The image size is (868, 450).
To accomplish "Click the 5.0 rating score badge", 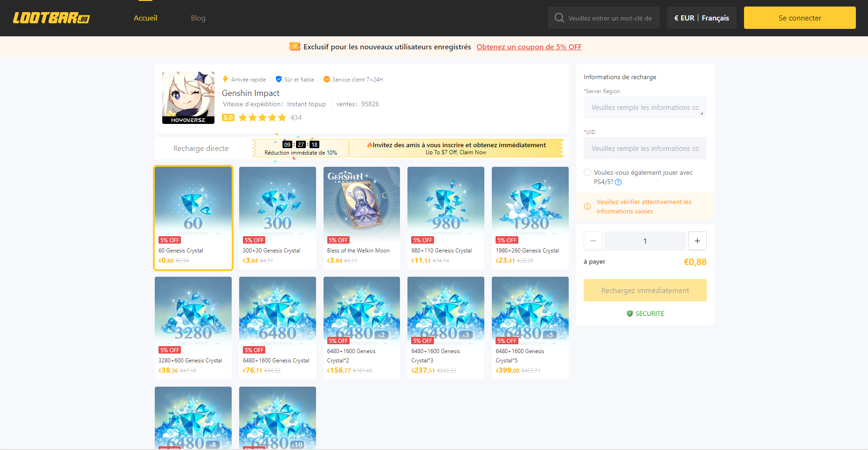I will coord(228,117).
